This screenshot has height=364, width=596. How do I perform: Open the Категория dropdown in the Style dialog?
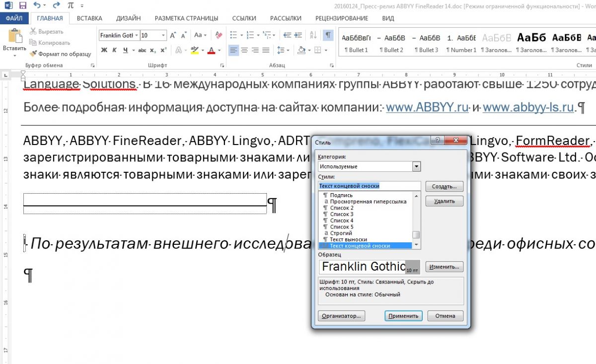(416, 166)
